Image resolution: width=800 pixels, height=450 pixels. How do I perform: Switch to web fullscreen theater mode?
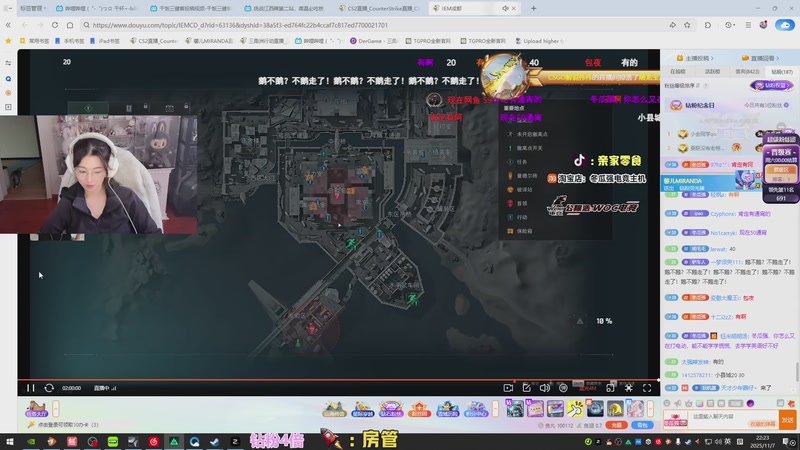coord(610,388)
